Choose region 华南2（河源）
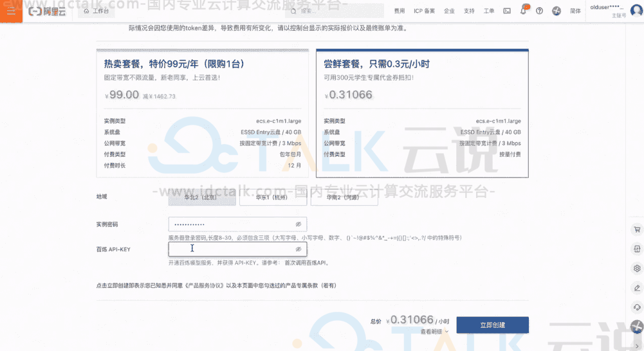Image resolution: width=644 pixels, height=351 pixels. (344, 198)
